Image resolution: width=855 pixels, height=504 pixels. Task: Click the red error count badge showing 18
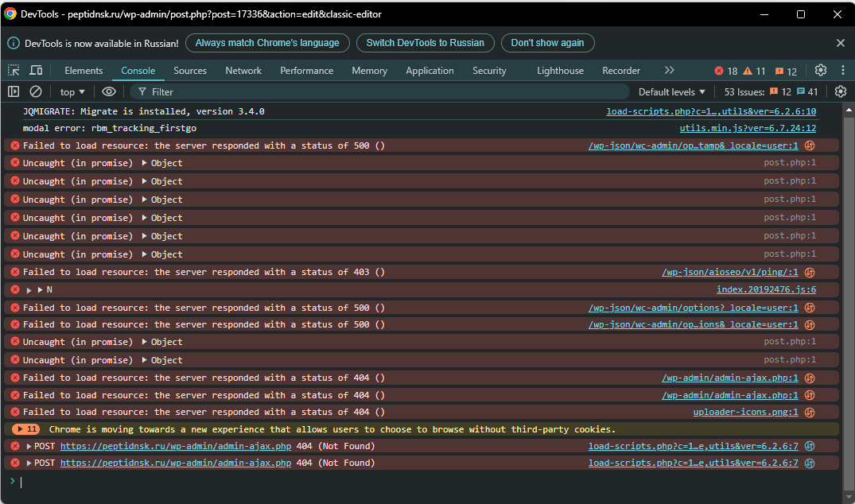(726, 71)
